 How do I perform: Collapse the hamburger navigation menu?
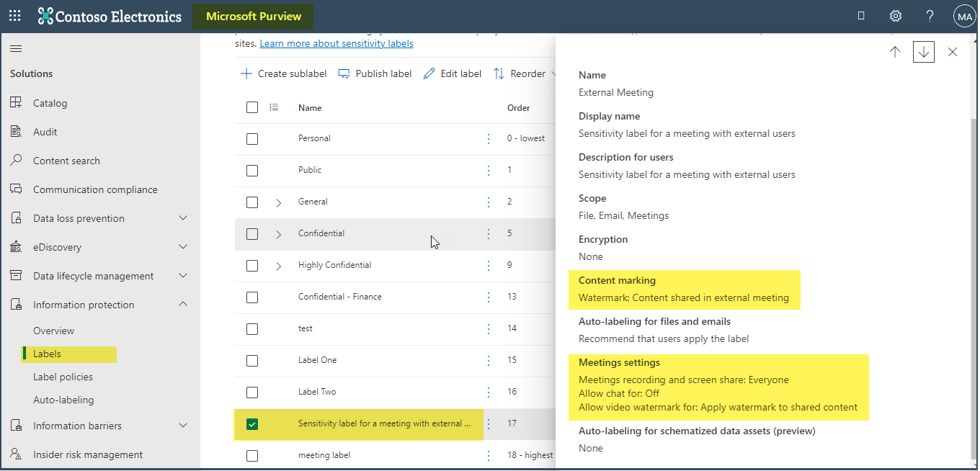click(16, 48)
